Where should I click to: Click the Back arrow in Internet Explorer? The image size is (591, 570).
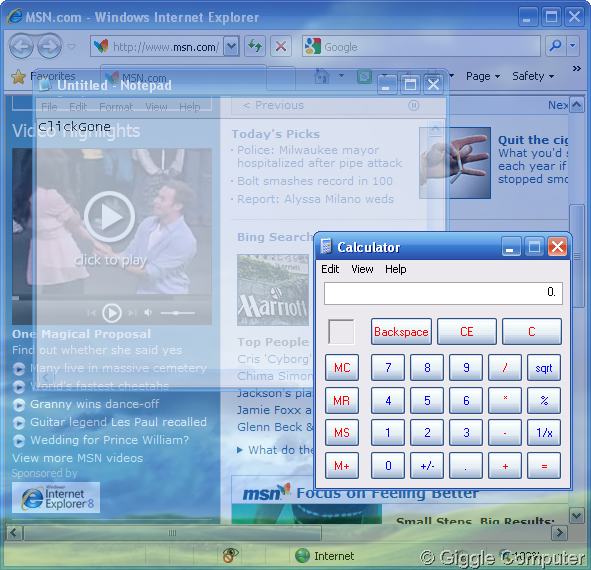tap(21, 47)
